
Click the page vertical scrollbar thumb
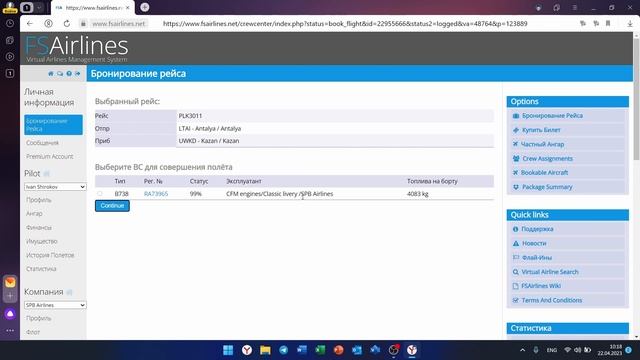tap(636, 100)
